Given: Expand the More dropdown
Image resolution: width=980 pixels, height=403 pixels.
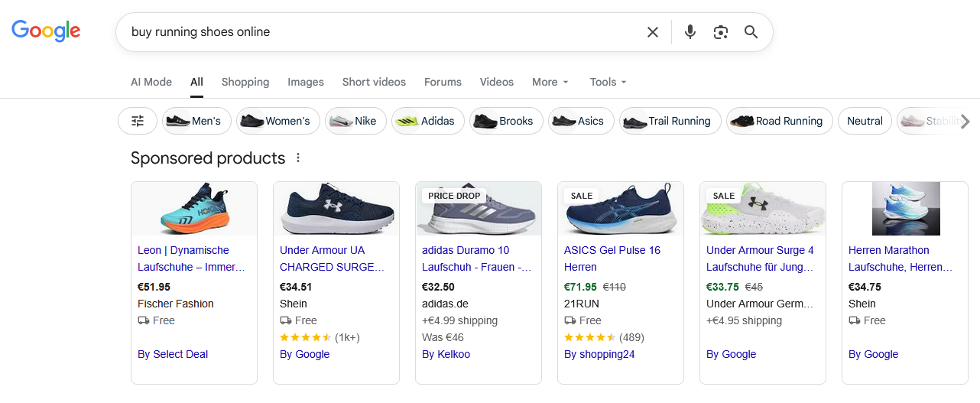Looking at the screenshot, I should pyautogui.click(x=550, y=82).
